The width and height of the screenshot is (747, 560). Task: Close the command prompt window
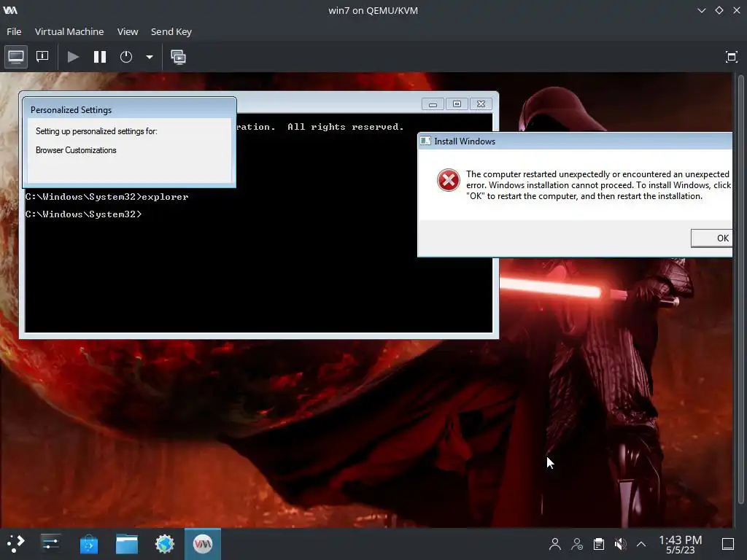point(481,104)
